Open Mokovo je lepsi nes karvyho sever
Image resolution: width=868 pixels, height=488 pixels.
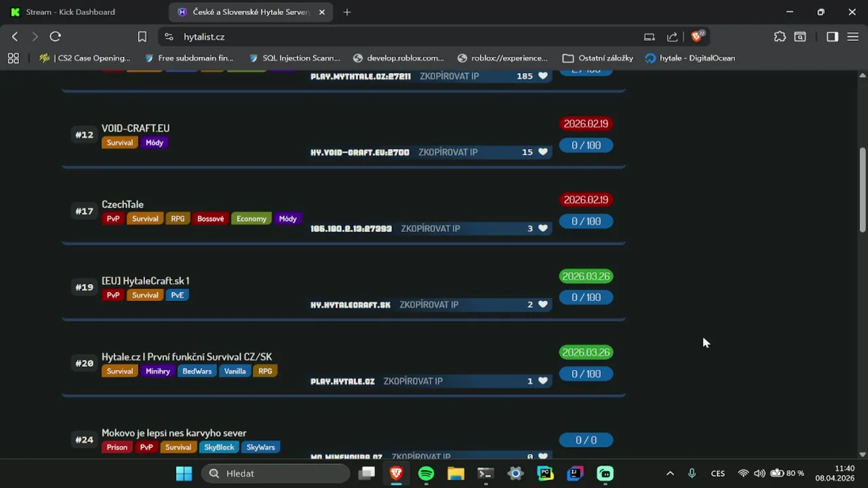pos(174,433)
